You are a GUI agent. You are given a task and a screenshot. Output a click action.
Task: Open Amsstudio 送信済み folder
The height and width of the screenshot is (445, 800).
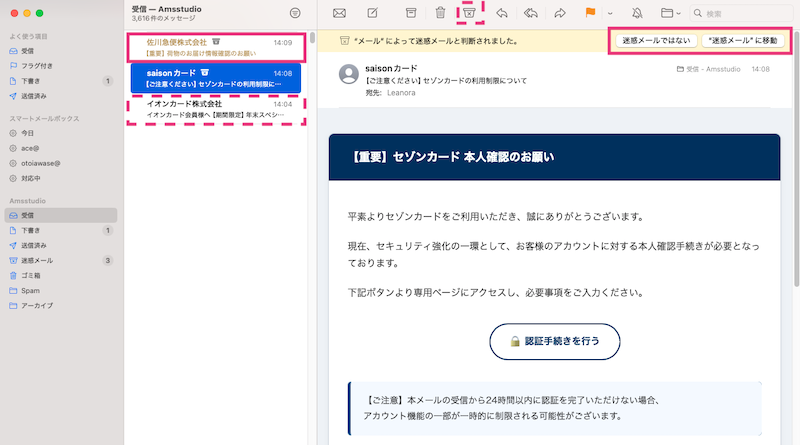pyautogui.click(x=61, y=245)
